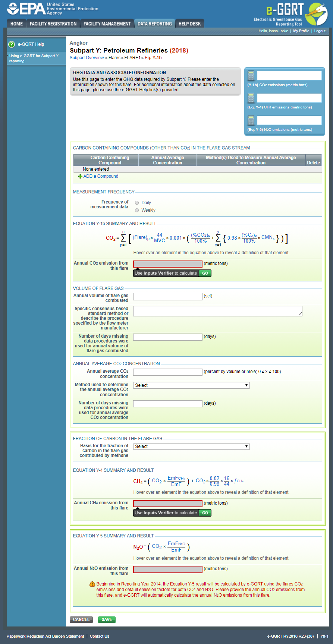Select Daily measurement frequency

point(137,203)
